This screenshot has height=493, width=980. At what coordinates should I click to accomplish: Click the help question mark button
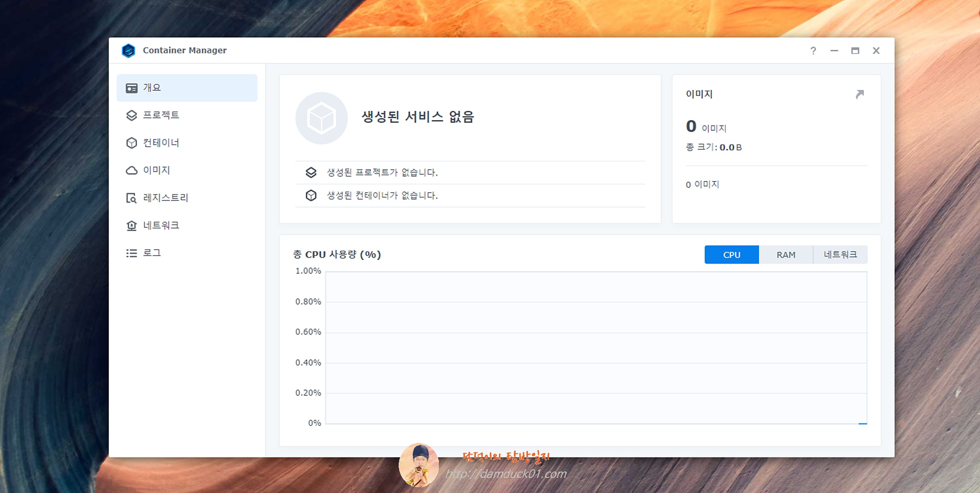(x=813, y=51)
